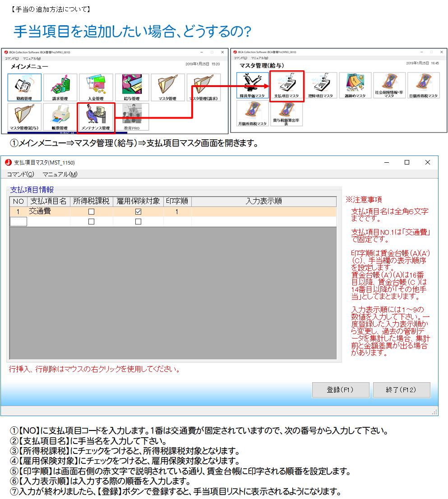448x499 pixels.
Task: Check 所得税課税 for the 交通費 row
Action: pos(91,211)
